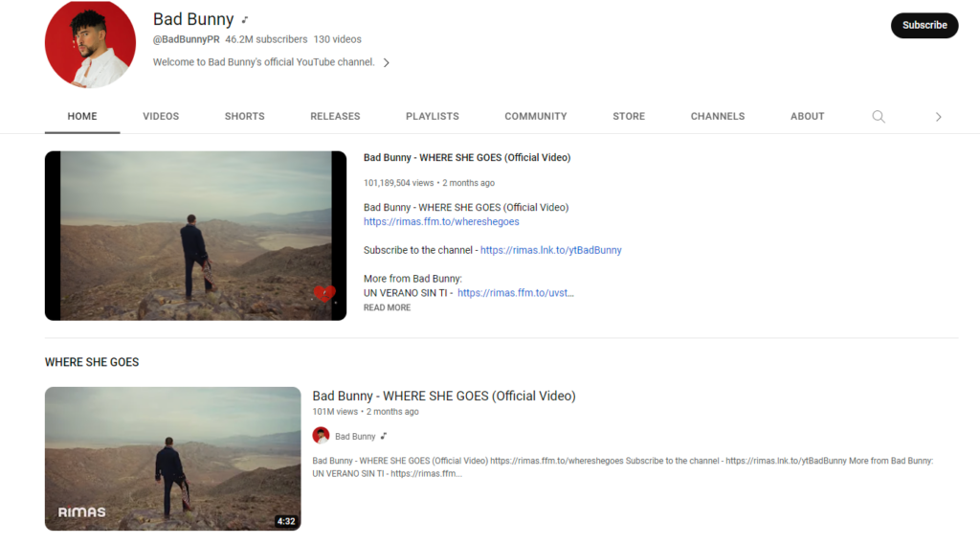Click the 130 videos count
Screen dimensions: 980x545
coord(338,39)
